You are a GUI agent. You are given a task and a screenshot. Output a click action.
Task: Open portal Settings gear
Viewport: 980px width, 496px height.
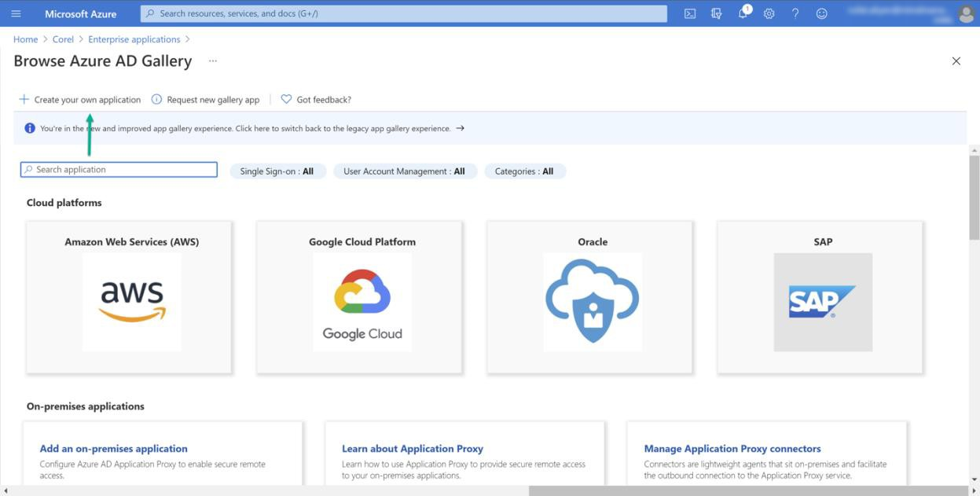click(x=769, y=13)
